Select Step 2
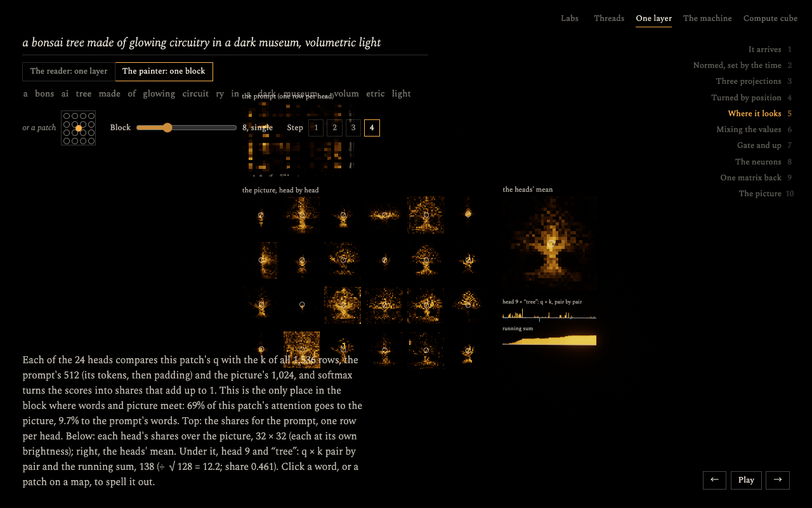Screen dimensions: 812x508 coord(334,128)
